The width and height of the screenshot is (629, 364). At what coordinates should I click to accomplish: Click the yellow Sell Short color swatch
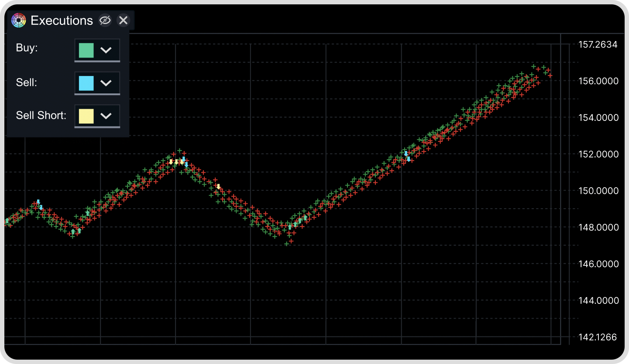86,116
